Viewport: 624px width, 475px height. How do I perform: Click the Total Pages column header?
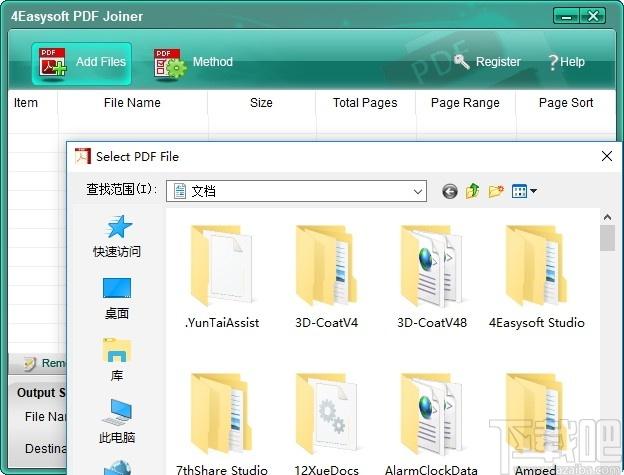coord(365,103)
